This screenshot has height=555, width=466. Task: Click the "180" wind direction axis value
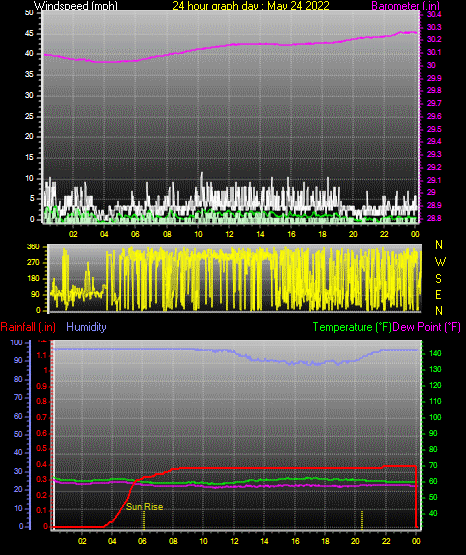pos(33,279)
